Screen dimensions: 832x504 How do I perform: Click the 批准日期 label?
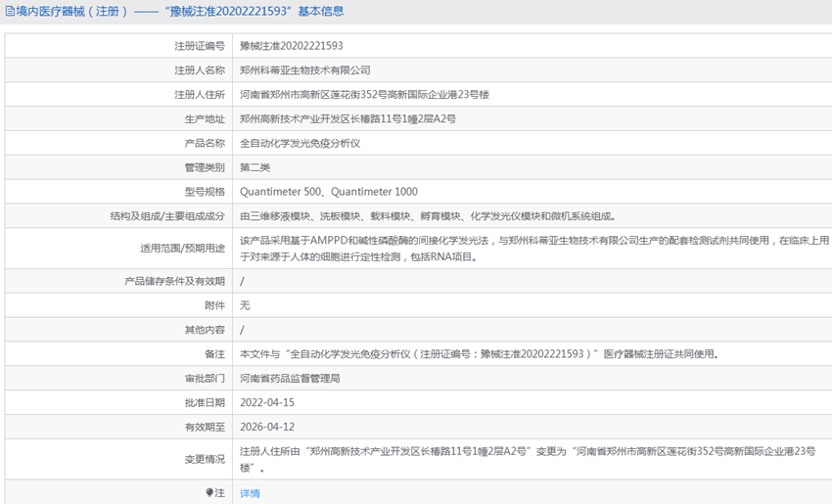pyautogui.click(x=205, y=402)
